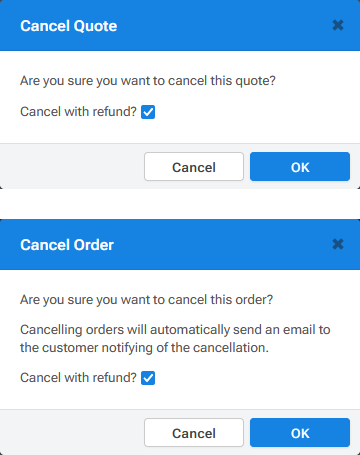Screen dimensions: 360x455
Task: Click 'Are you sure you want to cancel this order?' text
Action: [x=146, y=300]
